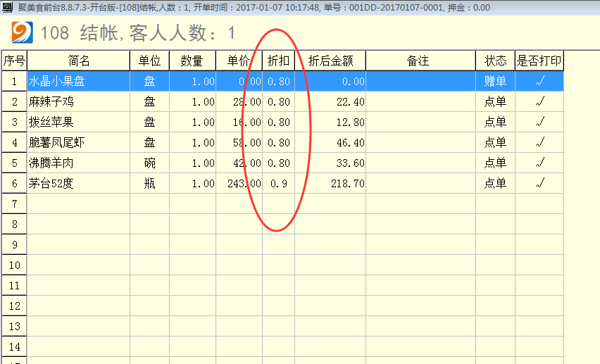600x364 pixels.
Task: Click the 折后金额 column header
Action: pyautogui.click(x=330, y=61)
